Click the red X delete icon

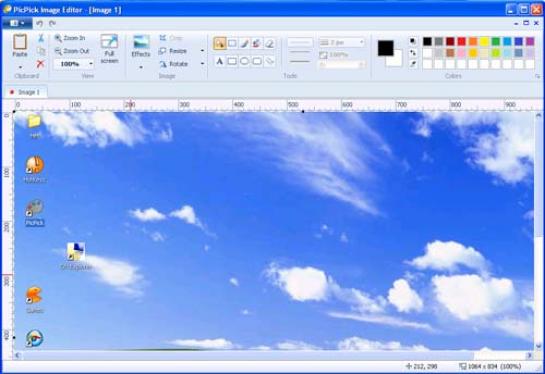(x=41, y=64)
